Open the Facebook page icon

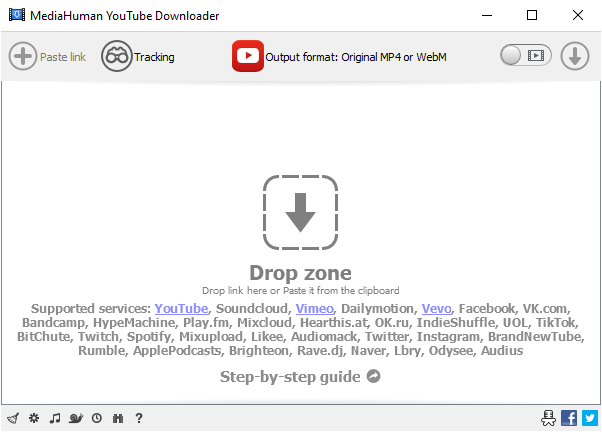click(569, 418)
